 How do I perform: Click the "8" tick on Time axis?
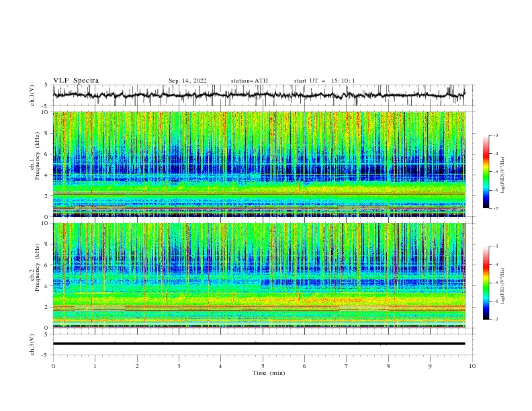tap(388, 366)
